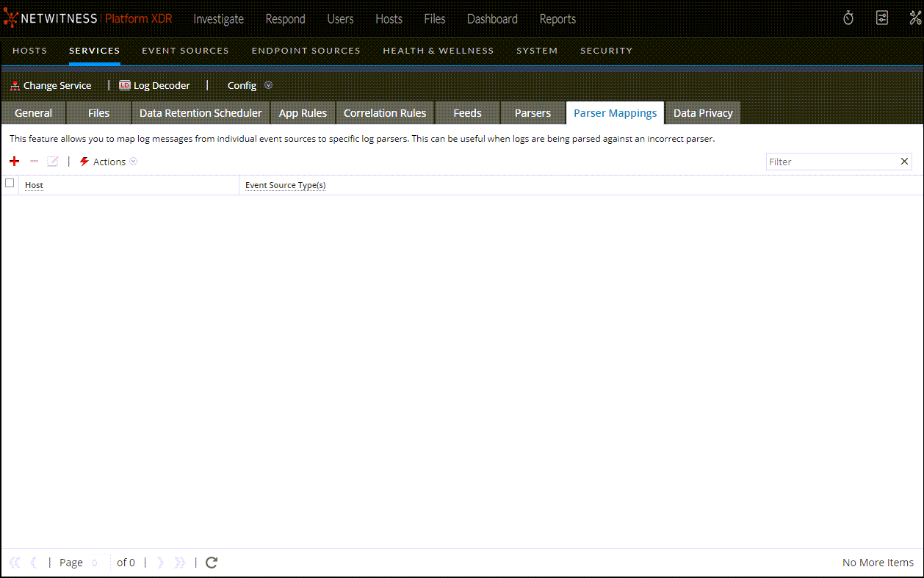The width and height of the screenshot is (924, 578).
Task: Toggle the select-all checkbox in table header
Action: (x=10, y=184)
